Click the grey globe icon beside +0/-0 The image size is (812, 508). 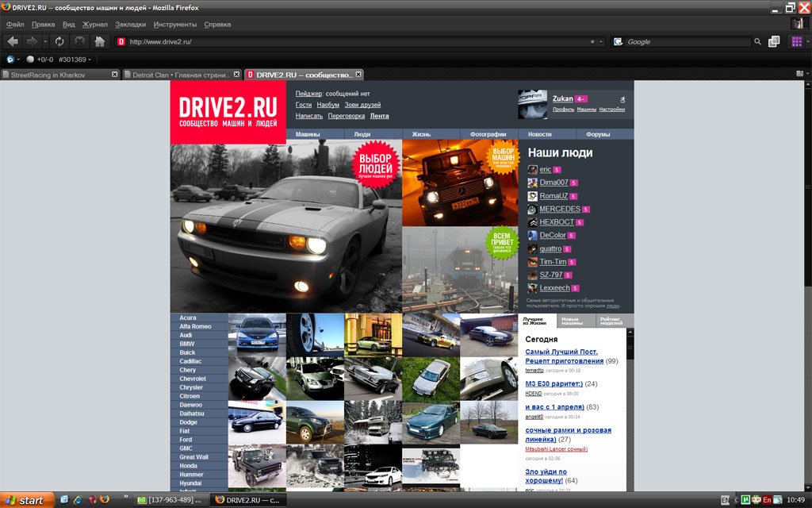pos(31,59)
